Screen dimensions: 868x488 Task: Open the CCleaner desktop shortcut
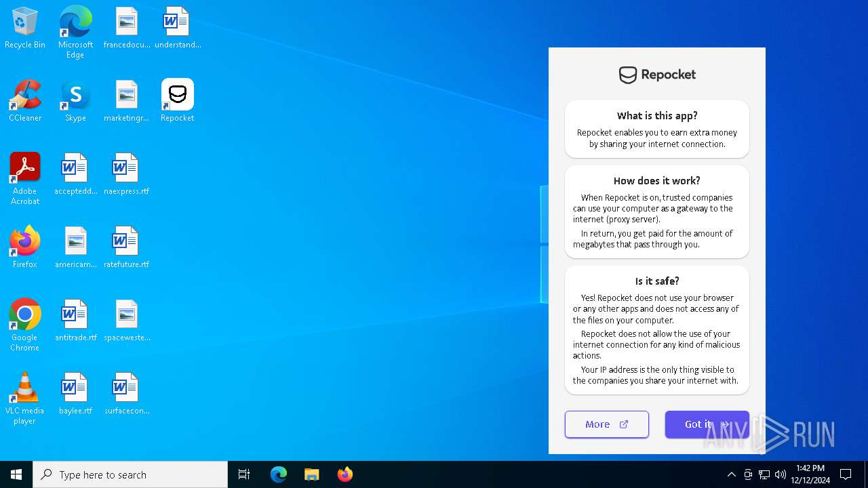click(25, 100)
